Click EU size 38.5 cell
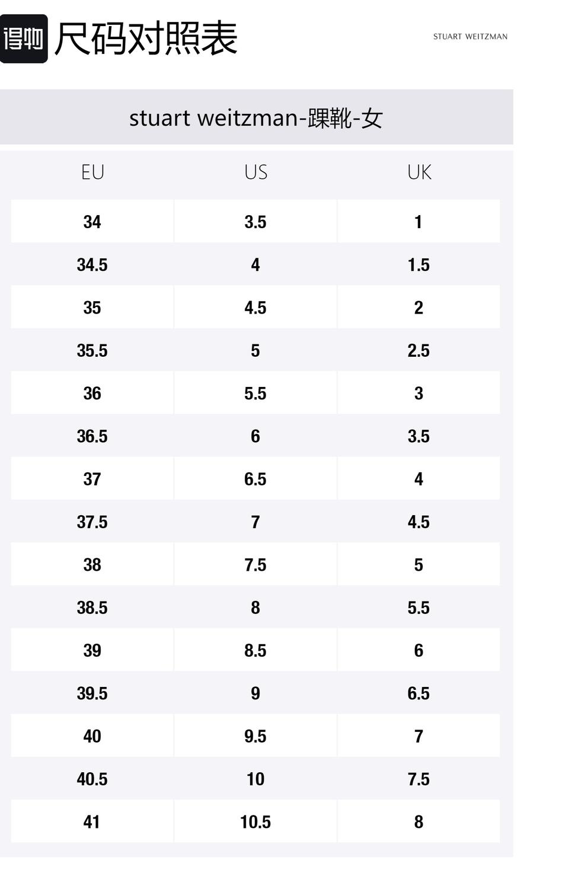The image size is (588, 889). tap(92, 607)
